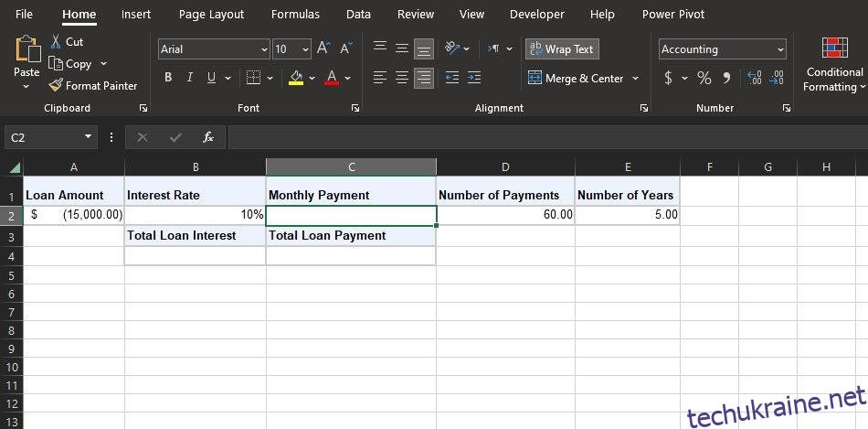This screenshot has width=868, height=429.
Task: Apply font color with the red A
Action: [x=332, y=78]
